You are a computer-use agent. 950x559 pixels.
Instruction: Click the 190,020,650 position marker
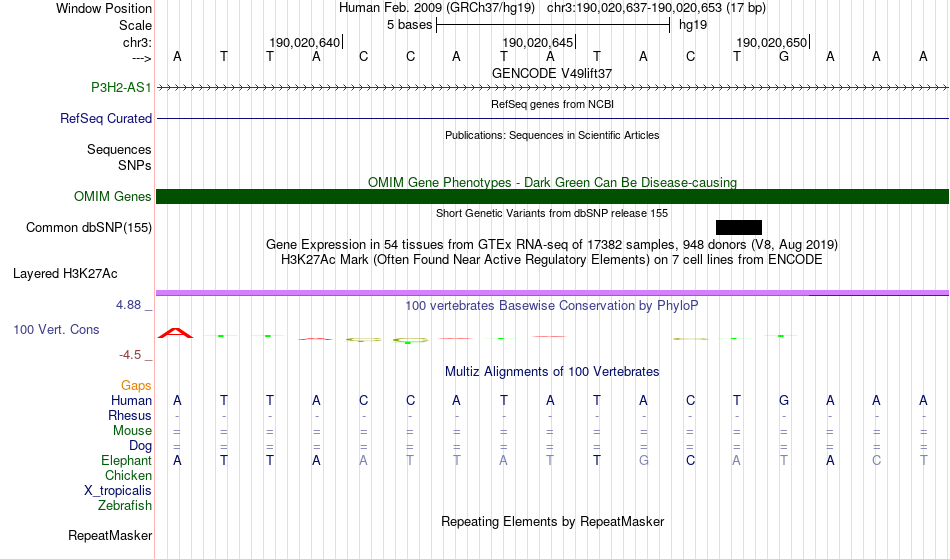click(x=771, y=42)
